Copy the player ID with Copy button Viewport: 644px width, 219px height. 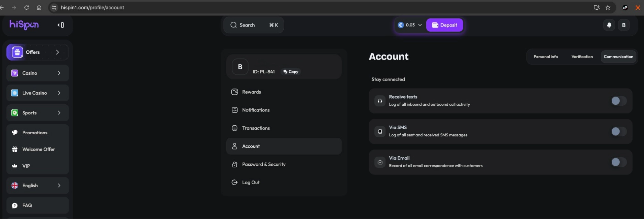pos(291,72)
